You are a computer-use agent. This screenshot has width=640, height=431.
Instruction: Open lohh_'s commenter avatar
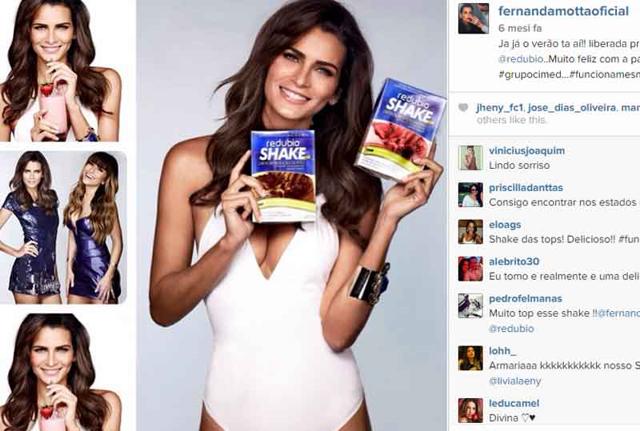(470, 358)
